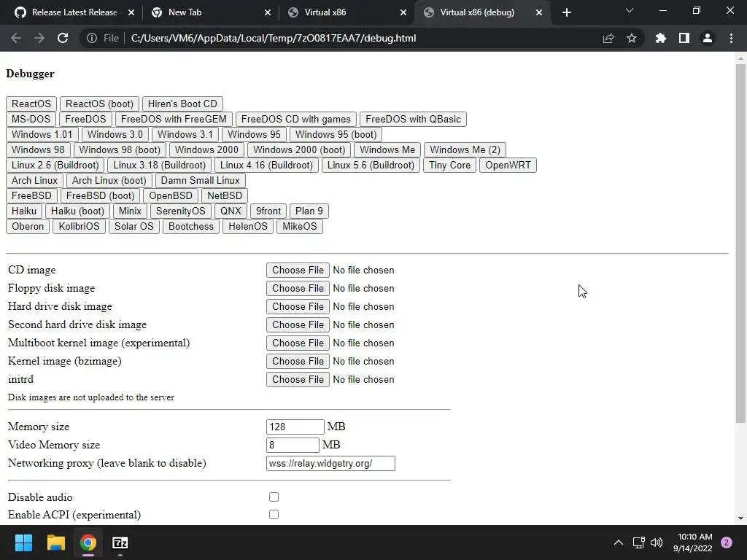Viewport: 747px width, 560px height.
Task: Start MikeOS profile
Action: (300, 226)
